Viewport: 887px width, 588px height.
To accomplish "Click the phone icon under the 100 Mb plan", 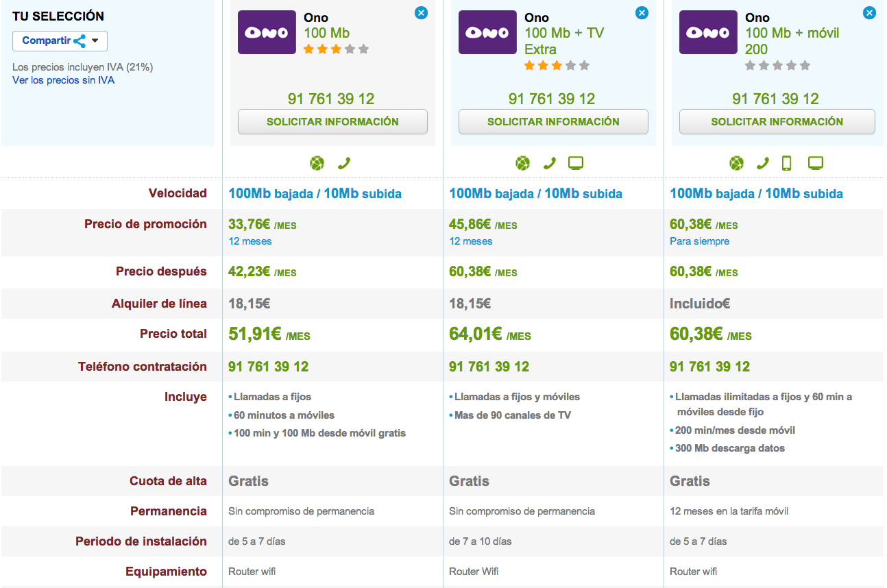I will tap(344, 163).
